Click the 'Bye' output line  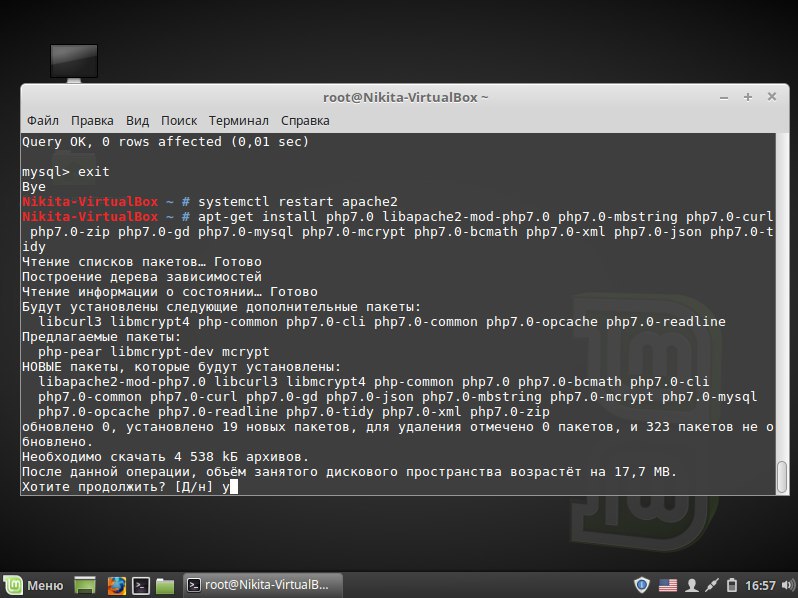[x=34, y=187]
